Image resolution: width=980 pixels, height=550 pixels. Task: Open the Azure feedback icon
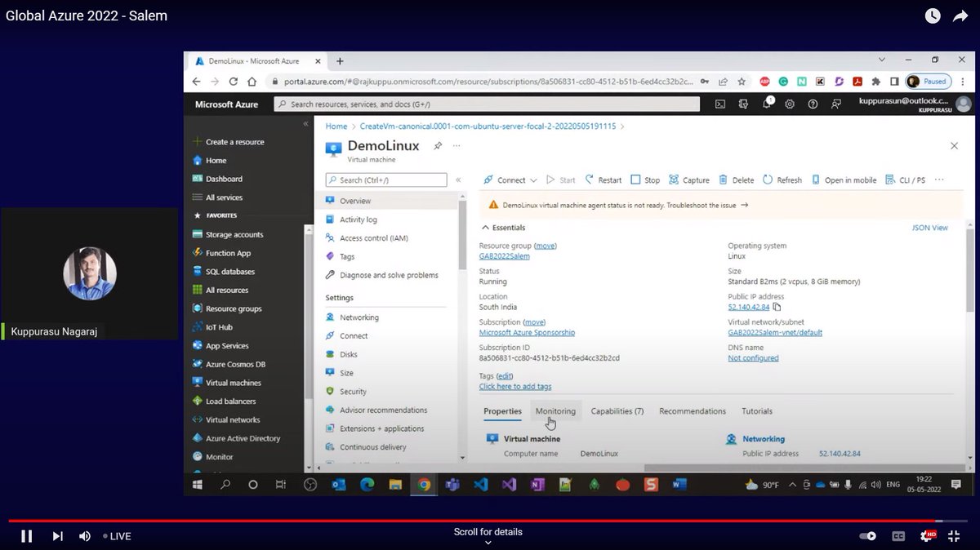click(835, 104)
